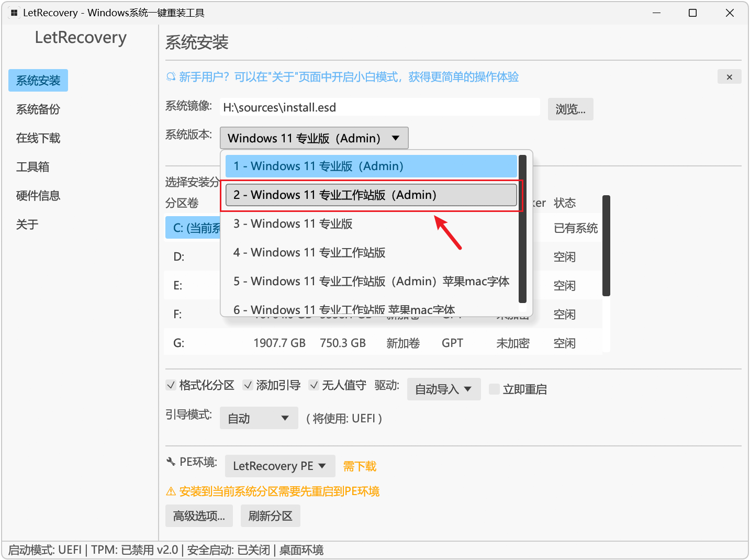Viewport: 750px width, 560px height.
Task: Select the C: partition row
Action: point(193,228)
